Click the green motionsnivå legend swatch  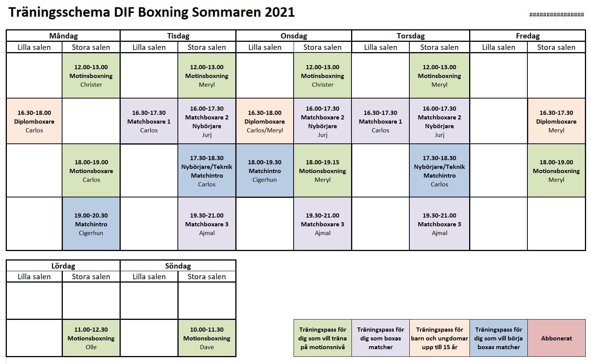[x=323, y=338]
